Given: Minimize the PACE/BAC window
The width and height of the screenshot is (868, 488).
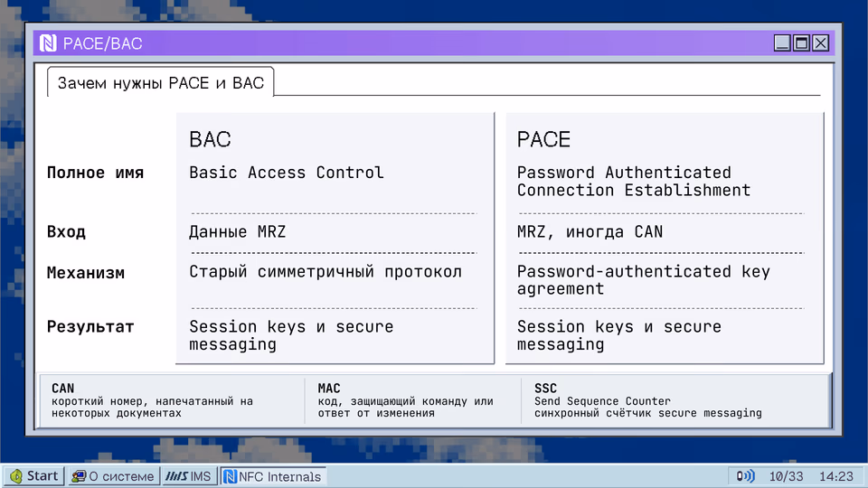Looking at the screenshot, I should (781, 43).
